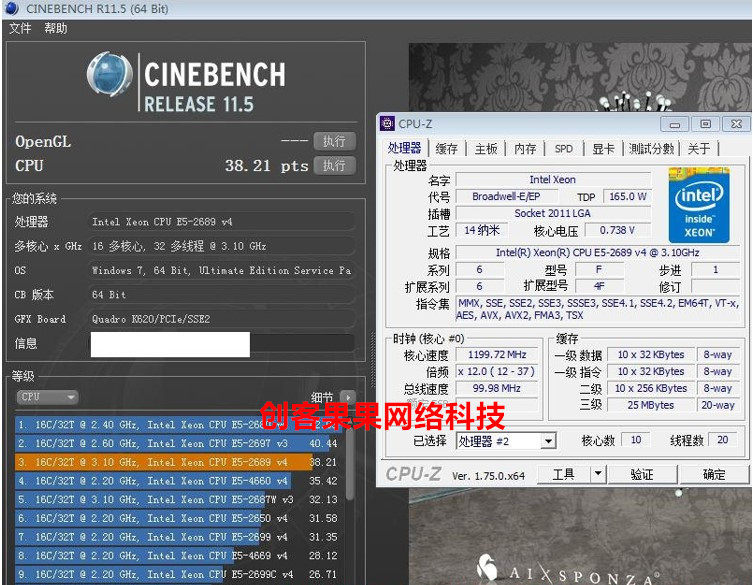Switch to the 处理器 tab in CPU-Z
The width and height of the screenshot is (753, 585).
point(404,148)
